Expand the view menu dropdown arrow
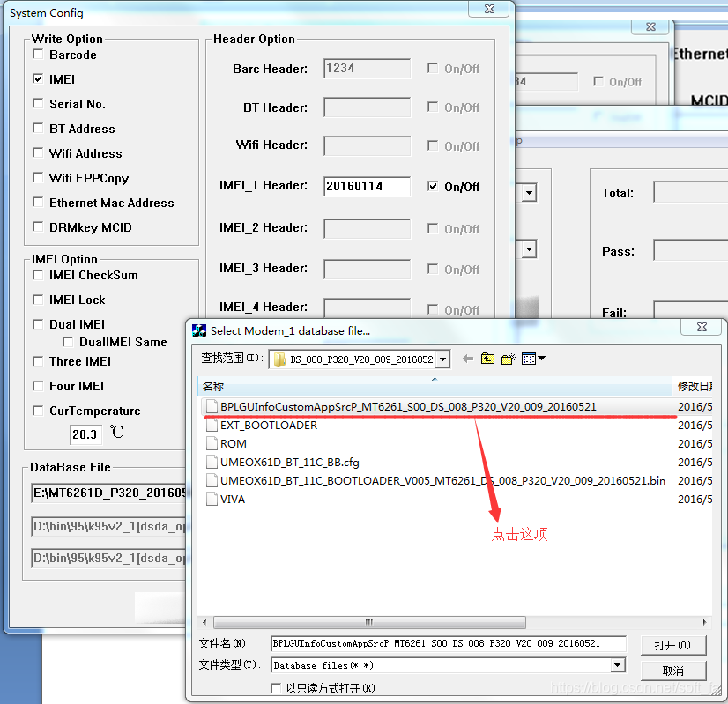 (541, 359)
